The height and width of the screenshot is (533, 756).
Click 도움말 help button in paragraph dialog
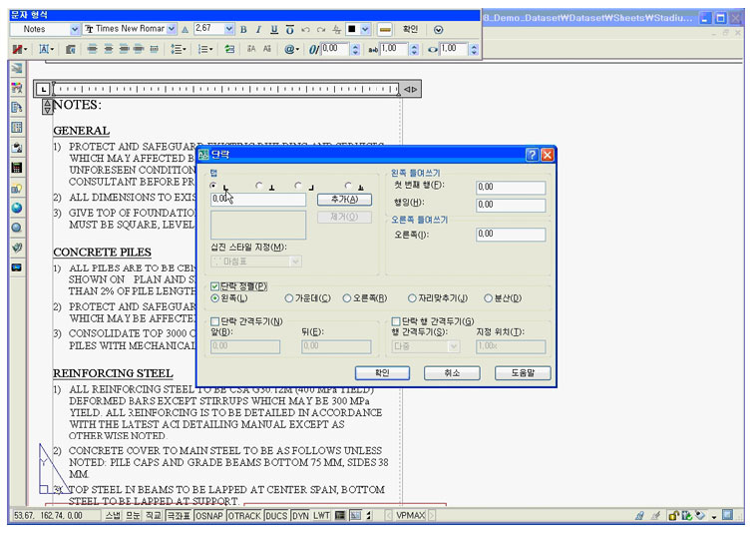(x=523, y=373)
